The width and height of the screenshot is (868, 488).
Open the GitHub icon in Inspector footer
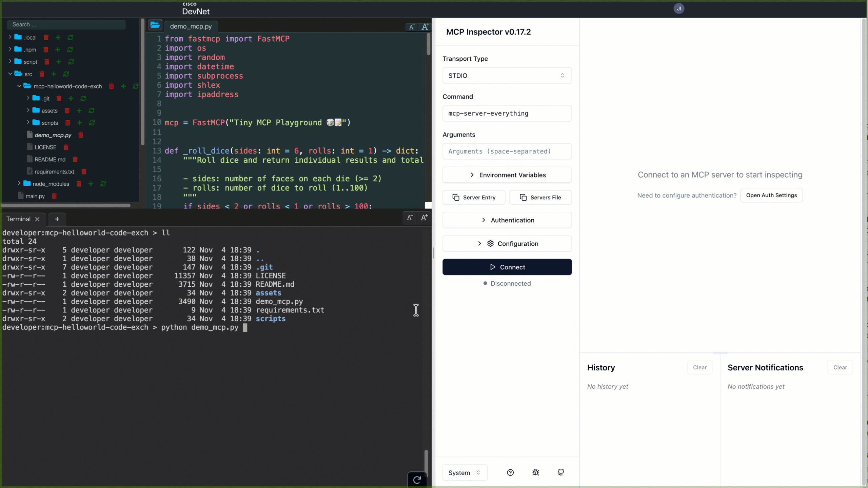click(x=560, y=472)
